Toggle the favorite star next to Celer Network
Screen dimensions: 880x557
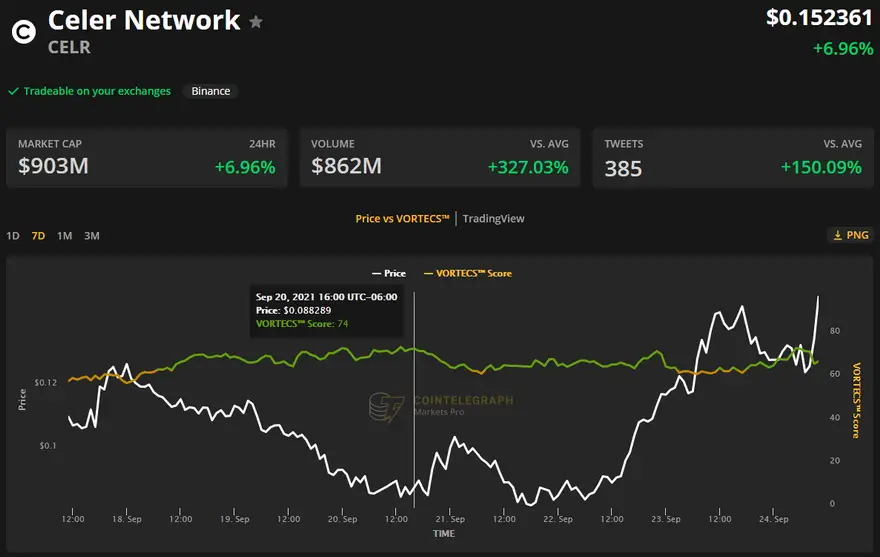(x=256, y=22)
